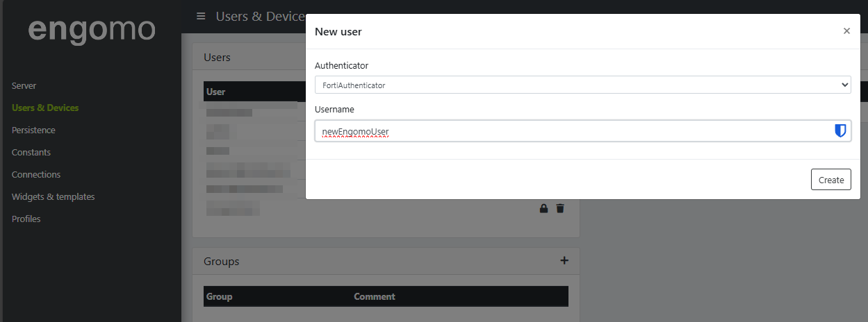Select Users & Devices in sidebar
Viewport: 868px width, 322px height.
click(45, 108)
